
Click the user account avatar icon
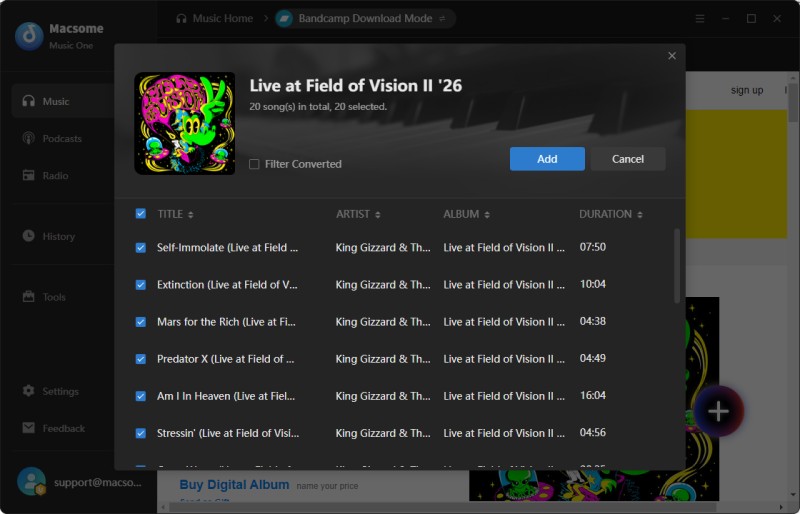click(x=32, y=481)
